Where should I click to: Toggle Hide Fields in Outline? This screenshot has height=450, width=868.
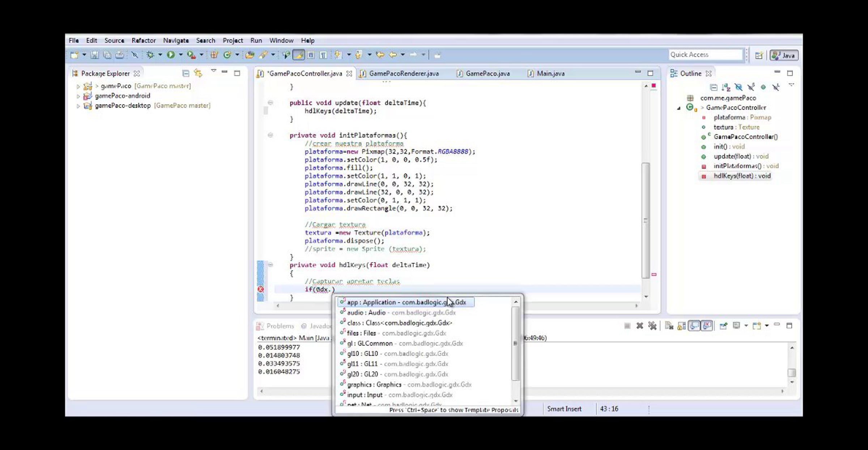739,87
